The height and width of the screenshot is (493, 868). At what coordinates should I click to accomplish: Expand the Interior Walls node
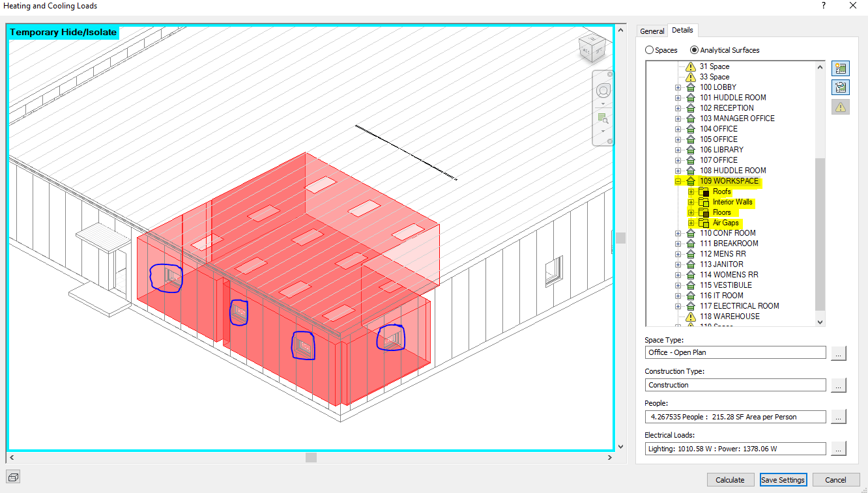click(x=691, y=202)
